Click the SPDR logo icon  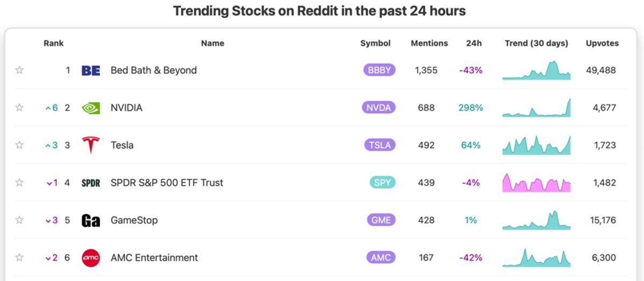[91, 183]
